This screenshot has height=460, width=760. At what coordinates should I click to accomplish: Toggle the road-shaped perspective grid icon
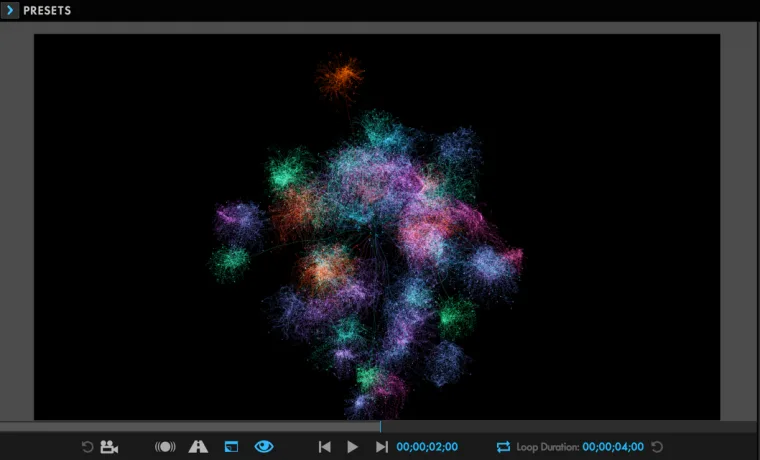[x=198, y=446]
